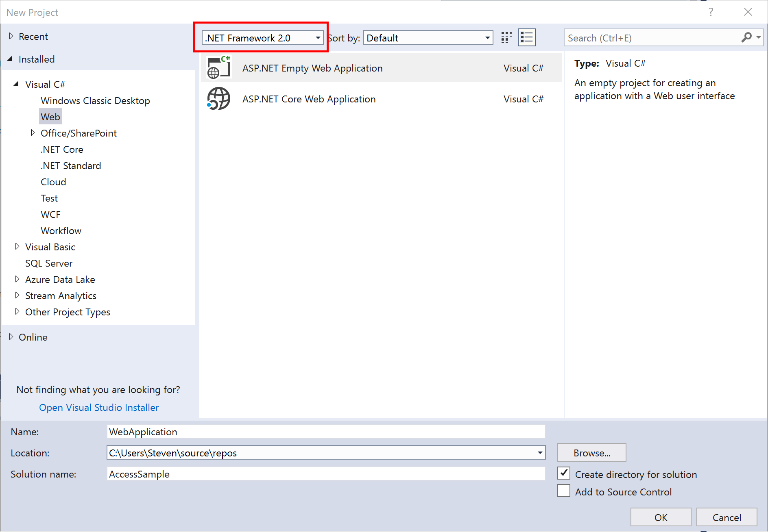Viewport: 768px width, 532px height.
Task: Select the Web category
Action: pos(50,117)
